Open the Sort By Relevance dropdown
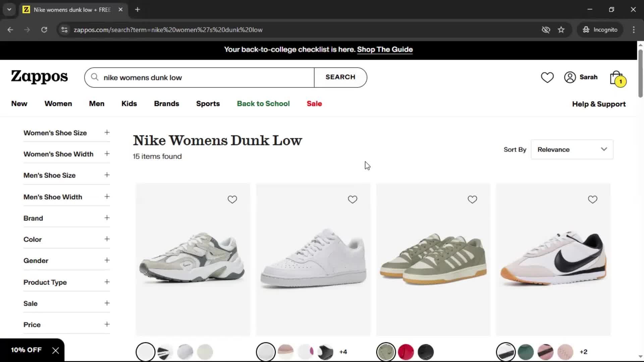The height and width of the screenshot is (362, 644). tap(572, 149)
